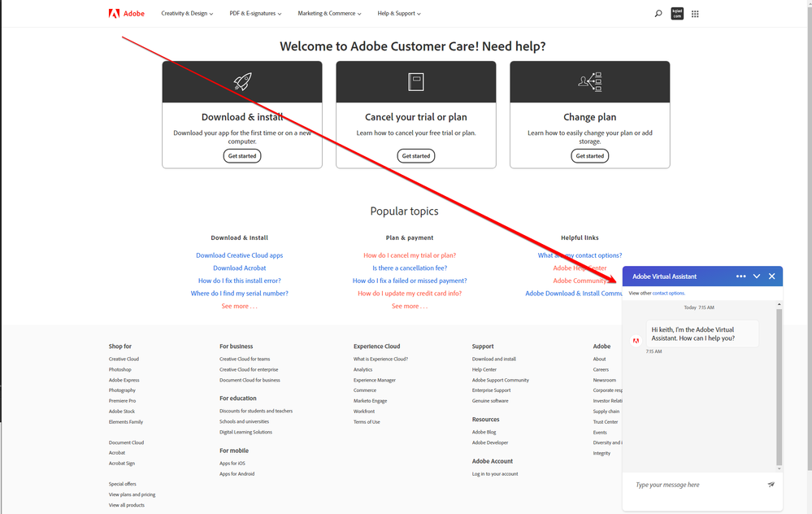Click the chat window scrollbar
The width and height of the screenshot is (812, 514).
pos(779,386)
